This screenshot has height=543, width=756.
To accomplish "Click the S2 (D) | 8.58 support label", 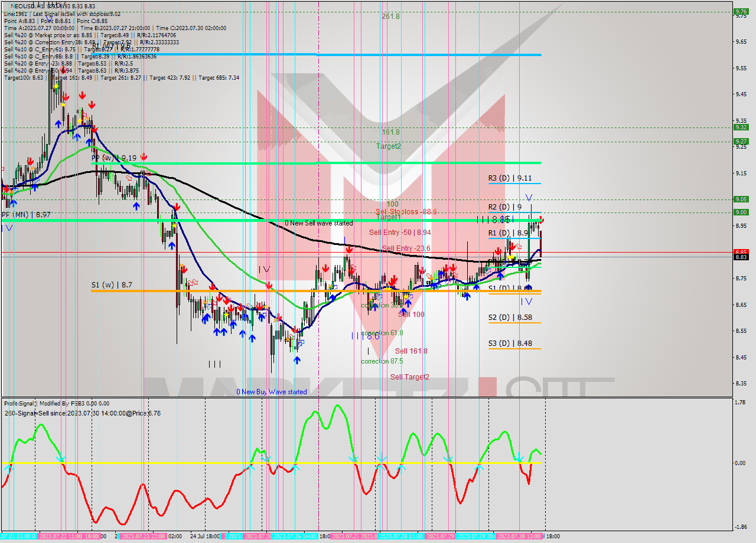I will pyautogui.click(x=509, y=317).
